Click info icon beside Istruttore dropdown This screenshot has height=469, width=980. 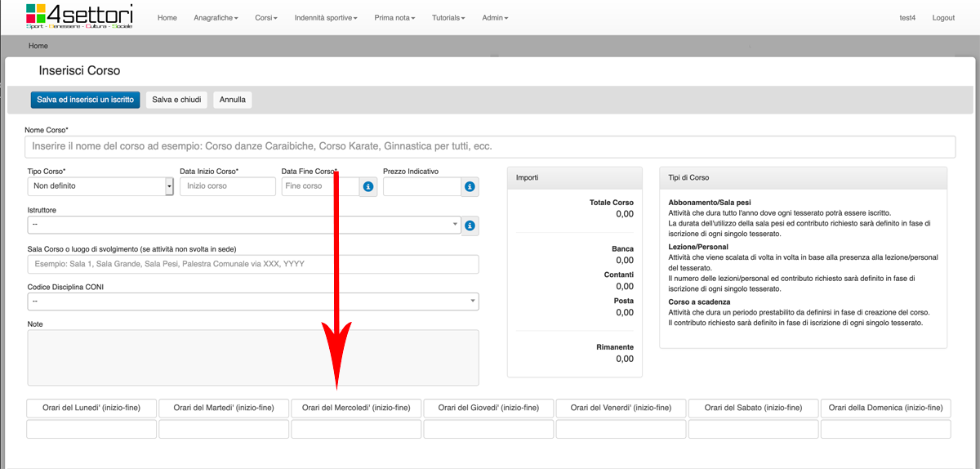(x=470, y=226)
